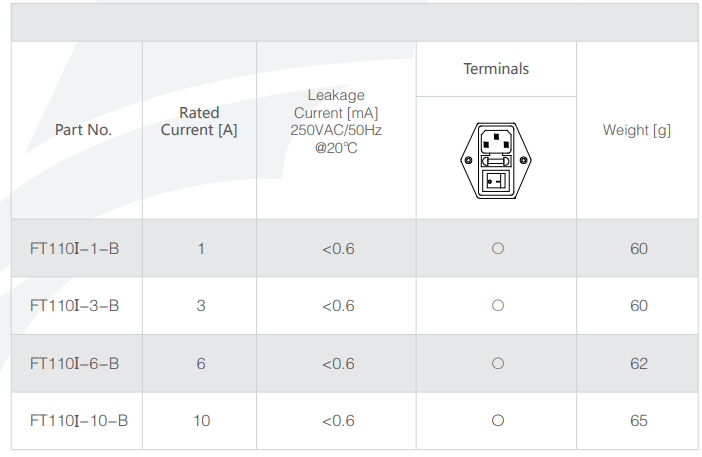Select part number FT110I-3-B
The height and width of the screenshot is (457, 702).
75,306
